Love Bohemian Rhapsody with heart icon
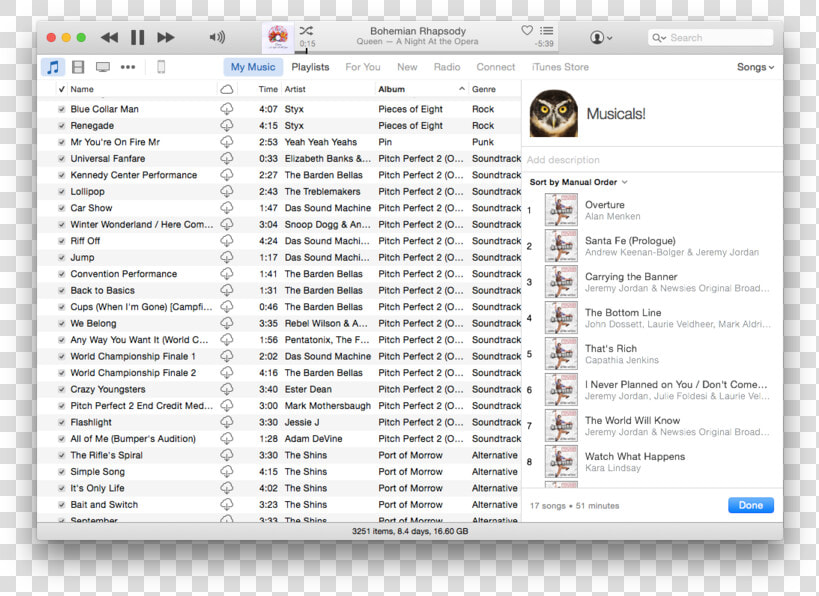The height and width of the screenshot is (596, 819). [527, 30]
